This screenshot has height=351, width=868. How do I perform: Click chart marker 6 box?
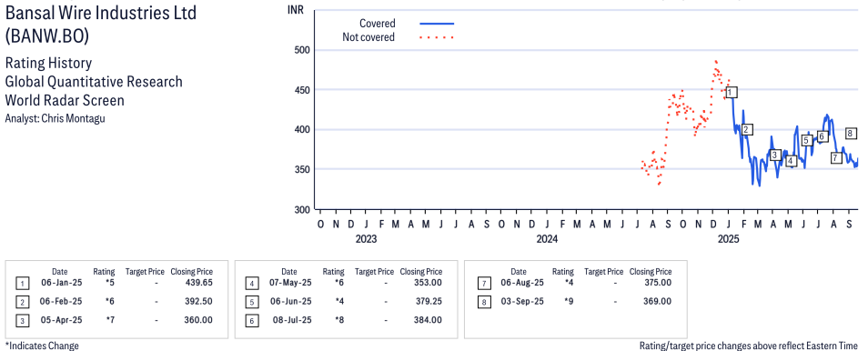coord(823,136)
